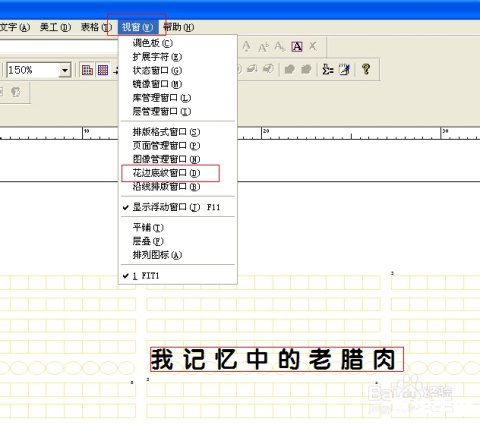Click the outlined bold A text icon

coord(297,47)
